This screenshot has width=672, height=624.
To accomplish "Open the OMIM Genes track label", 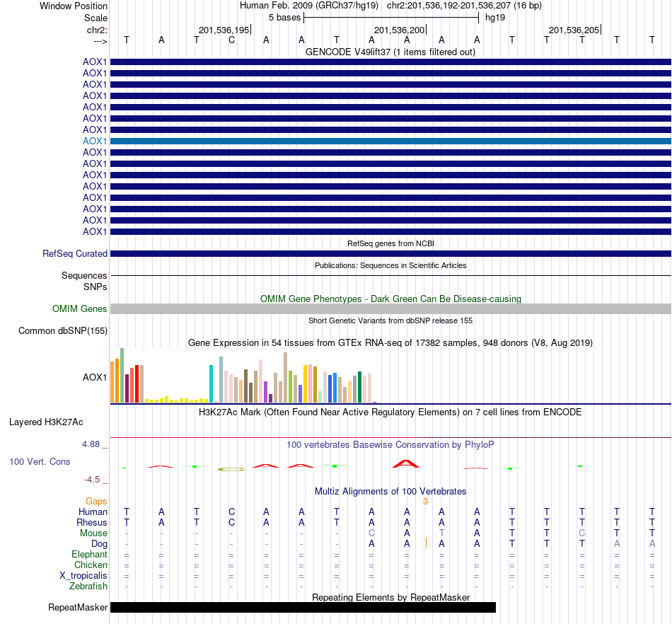I will [x=80, y=308].
